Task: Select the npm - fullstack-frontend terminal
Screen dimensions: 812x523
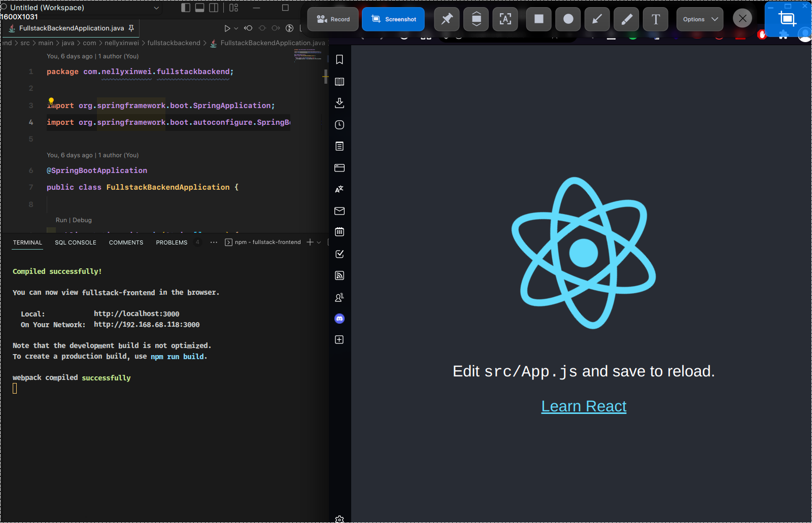Action: [x=263, y=242]
